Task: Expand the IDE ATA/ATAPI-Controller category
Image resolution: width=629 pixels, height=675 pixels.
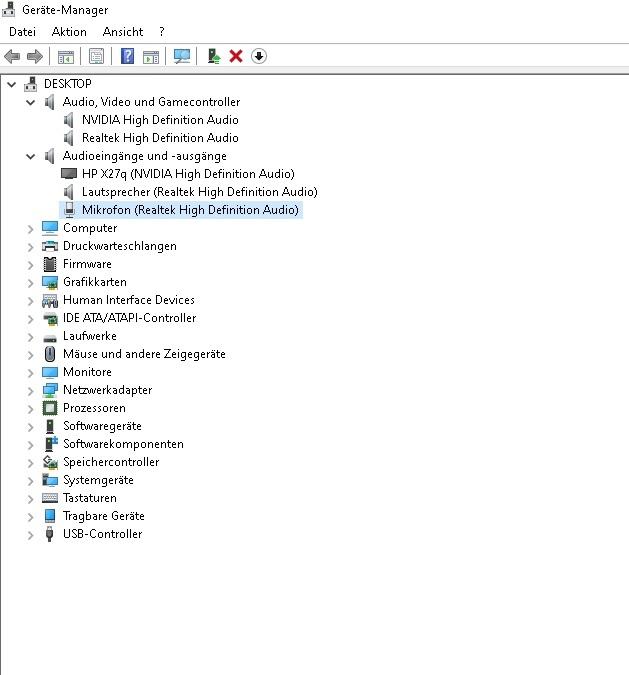Action: [30, 319]
